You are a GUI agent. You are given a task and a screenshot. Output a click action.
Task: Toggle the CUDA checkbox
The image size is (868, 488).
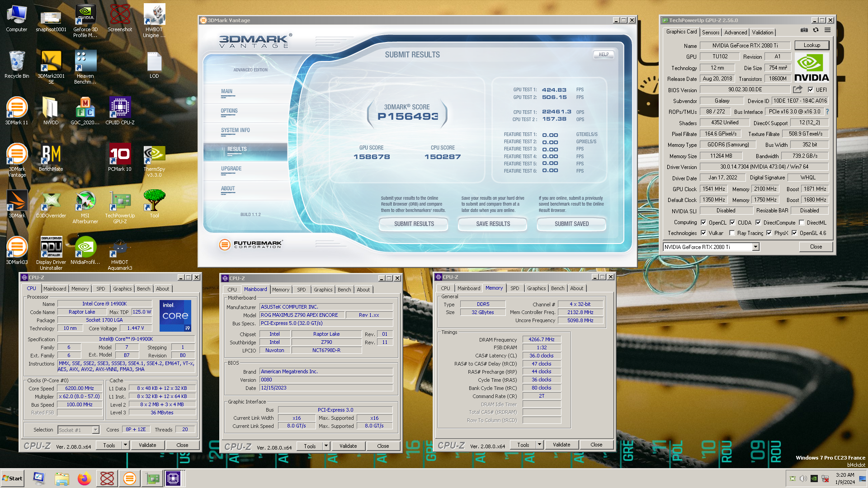(732, 222)
